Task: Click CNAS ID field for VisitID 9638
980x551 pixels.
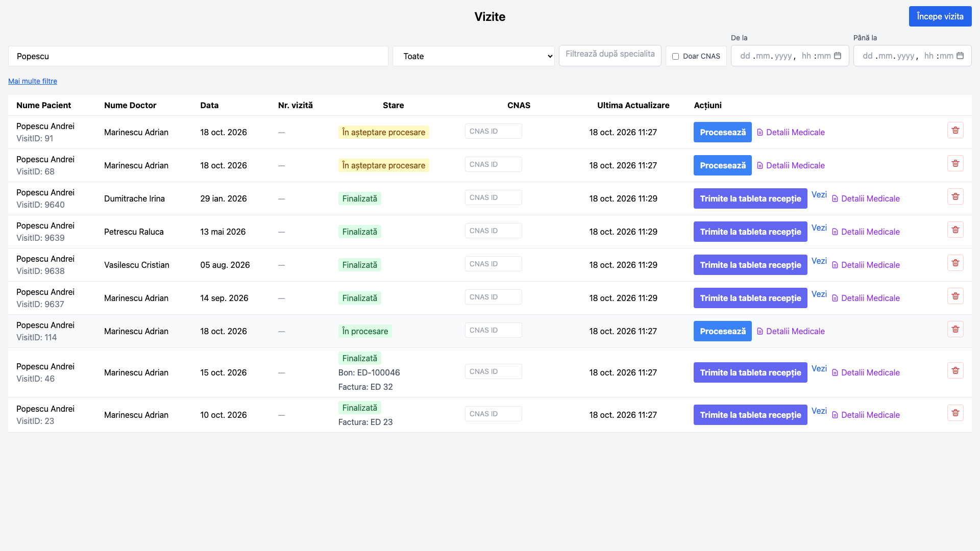Action: click(x=493, y=264)
